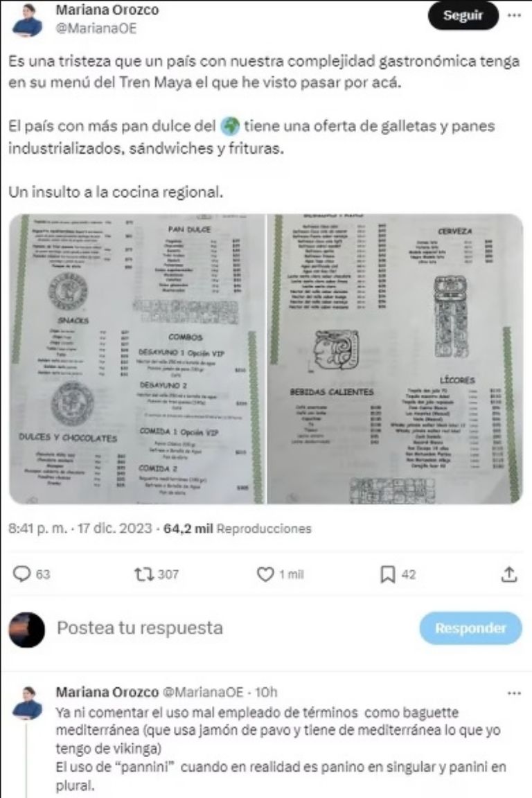Screen dimensions: 532x798
Task: Open the @MarianaOE handle in the header
Action: [x=96, y=28]
